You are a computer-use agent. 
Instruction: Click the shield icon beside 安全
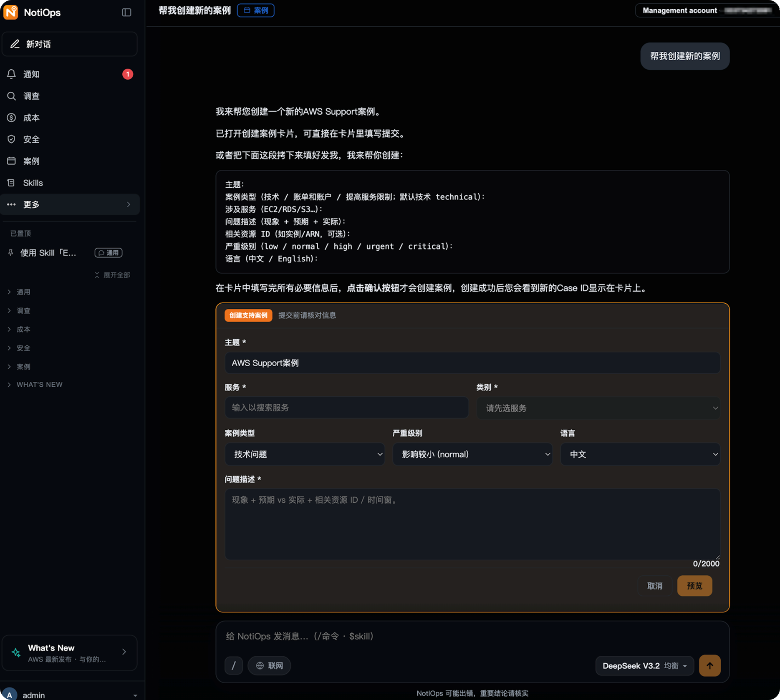pos(11,139)
